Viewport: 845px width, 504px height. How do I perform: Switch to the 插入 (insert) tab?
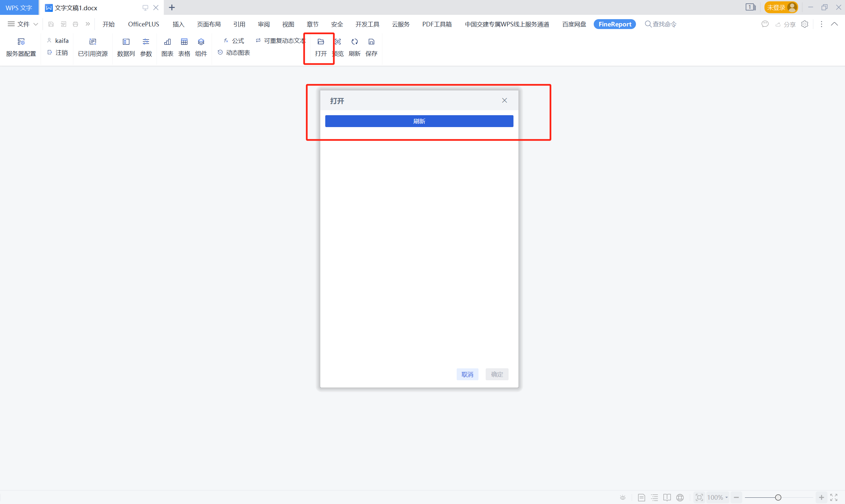(178, 24)
